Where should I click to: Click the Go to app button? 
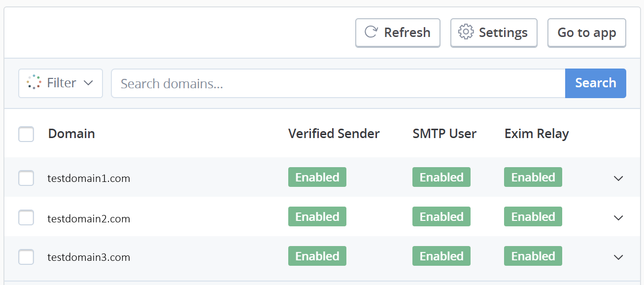point(587,33)
